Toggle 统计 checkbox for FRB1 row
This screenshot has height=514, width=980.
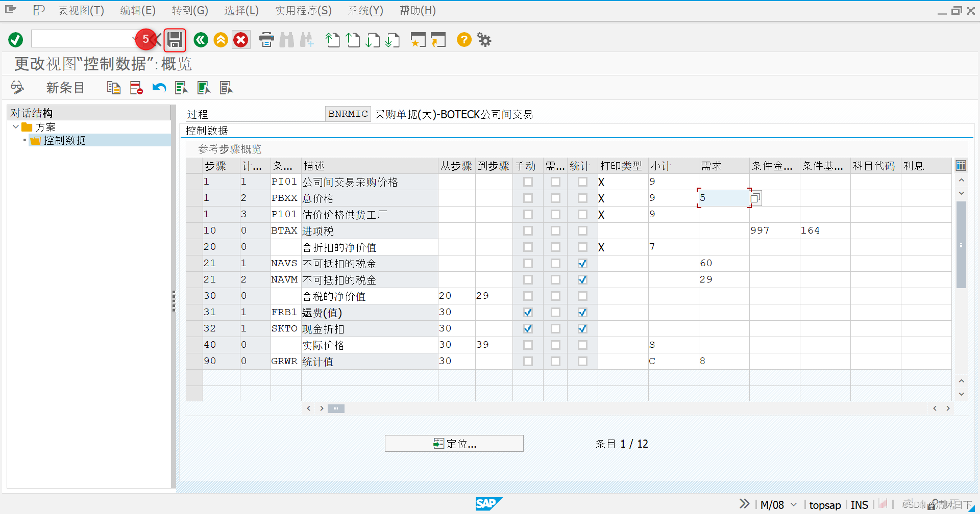pyautogui.click(x=582, y=312)
